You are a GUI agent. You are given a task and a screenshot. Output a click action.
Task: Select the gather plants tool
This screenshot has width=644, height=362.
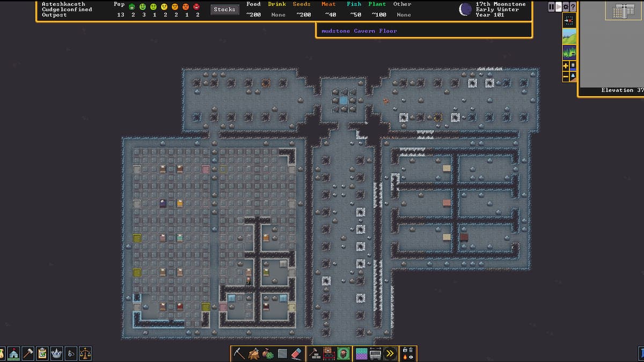(267, 353)
